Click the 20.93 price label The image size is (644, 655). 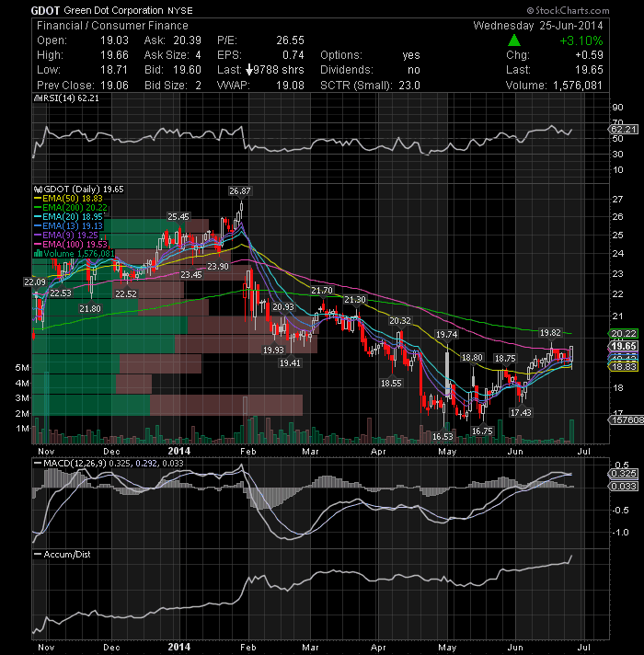tap(283, 307)
